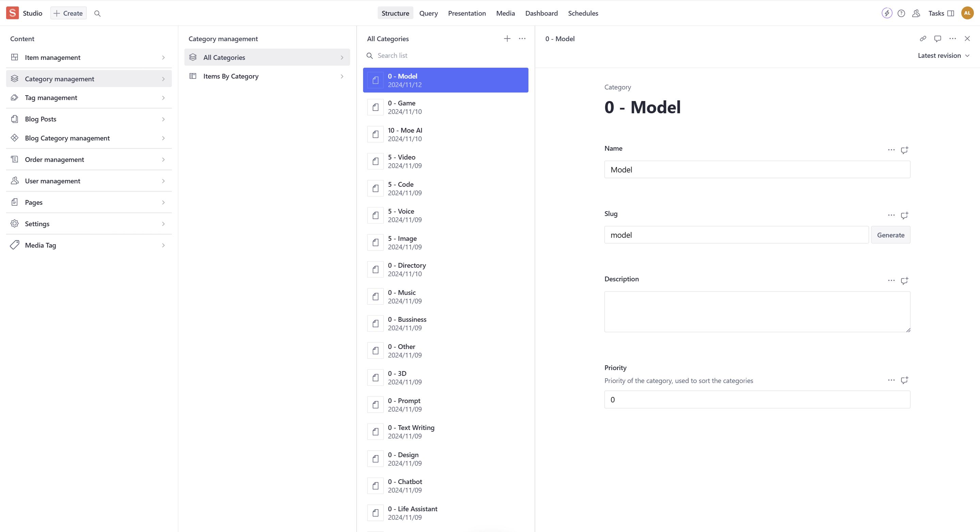Expand Tag management section

click(x=89, y=98)
